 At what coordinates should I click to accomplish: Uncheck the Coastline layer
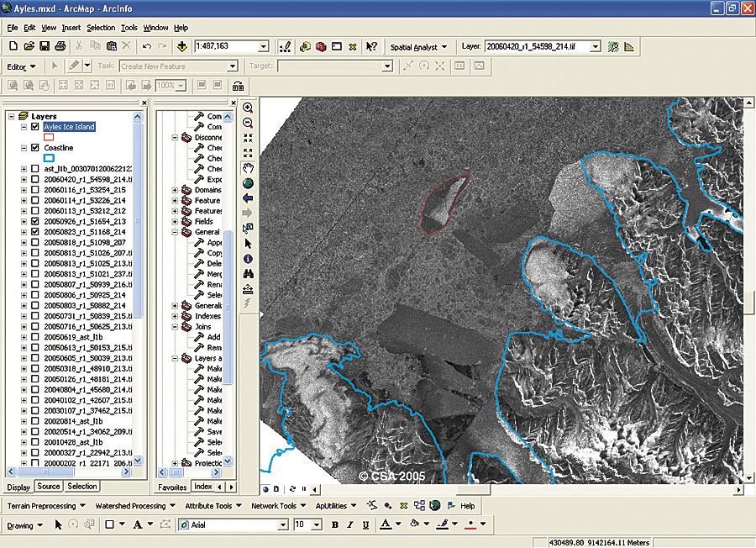tap(34, 148)
